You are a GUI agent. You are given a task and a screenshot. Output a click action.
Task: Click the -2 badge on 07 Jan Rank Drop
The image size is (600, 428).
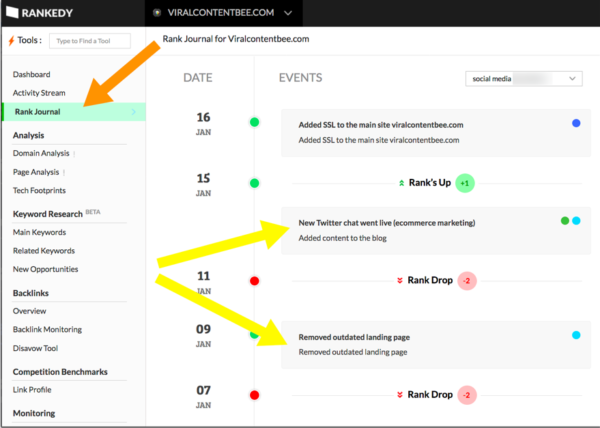coord(467,395)
